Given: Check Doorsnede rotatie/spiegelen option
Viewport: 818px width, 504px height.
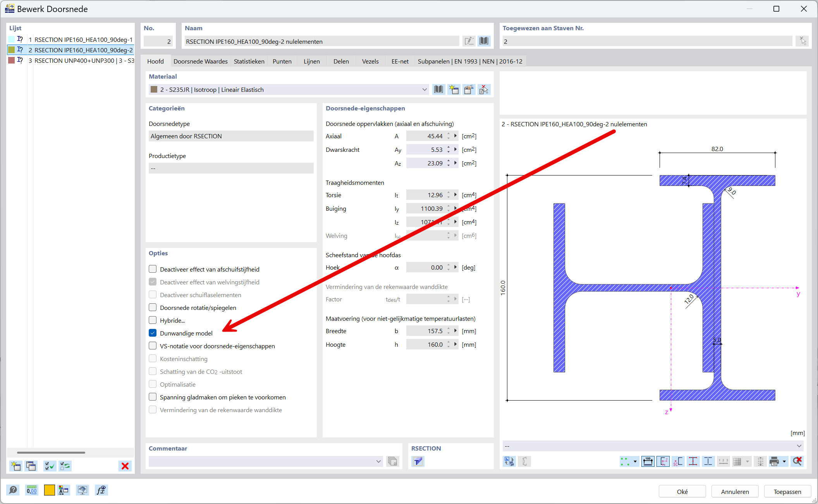Looking at the screenshot, I should click(x=153, y=308).
